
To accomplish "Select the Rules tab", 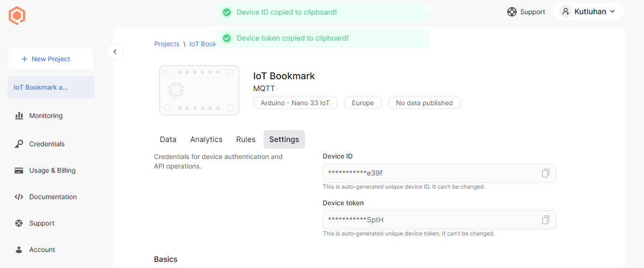I will click(x=246, y=140).
